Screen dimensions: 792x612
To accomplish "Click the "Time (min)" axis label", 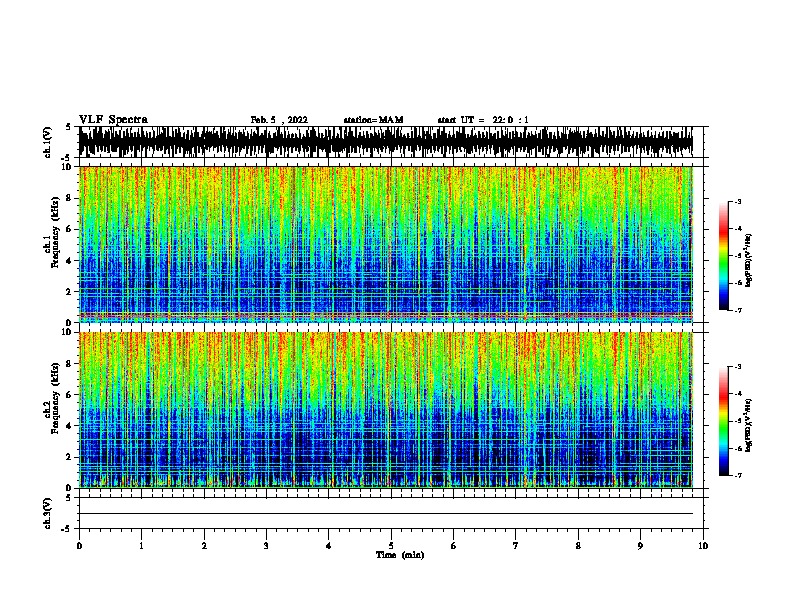I will pos(400,555).
